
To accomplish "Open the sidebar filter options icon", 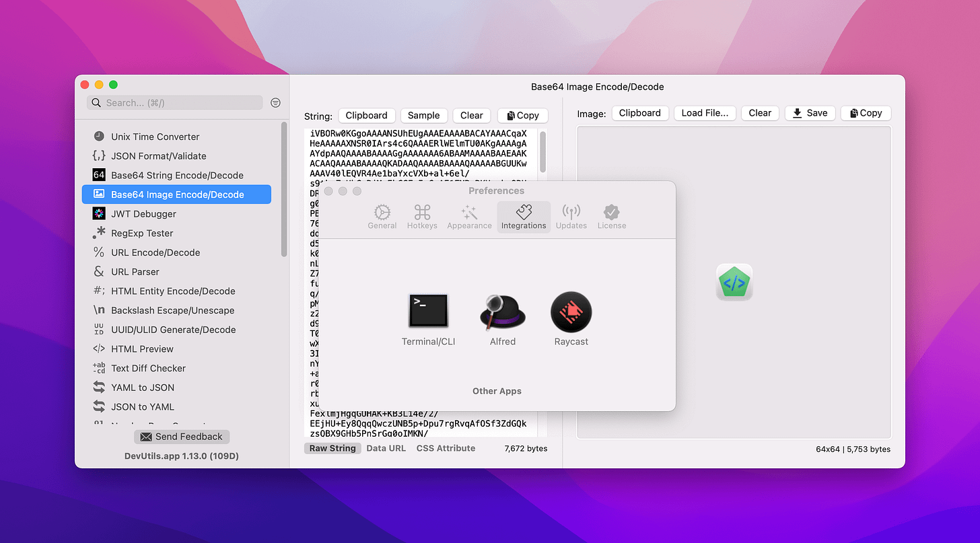I will (275, 103).
